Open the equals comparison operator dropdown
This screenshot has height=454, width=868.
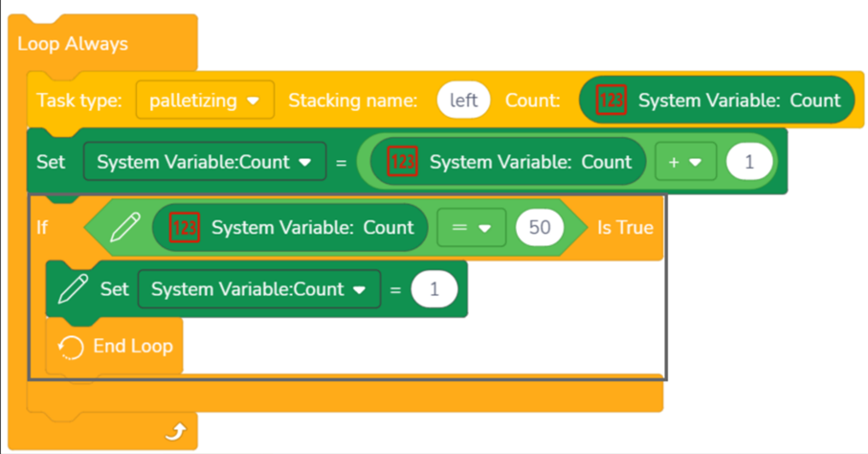coord(471,227)
